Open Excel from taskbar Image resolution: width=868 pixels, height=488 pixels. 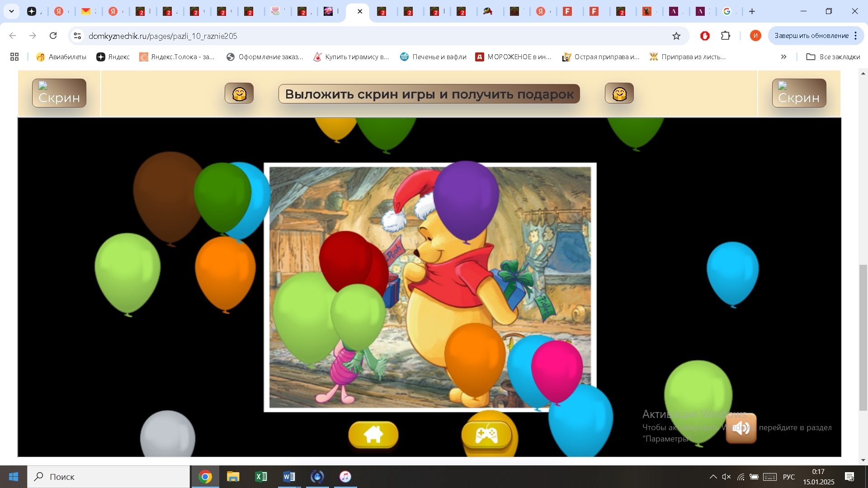(x=261, y=477)
